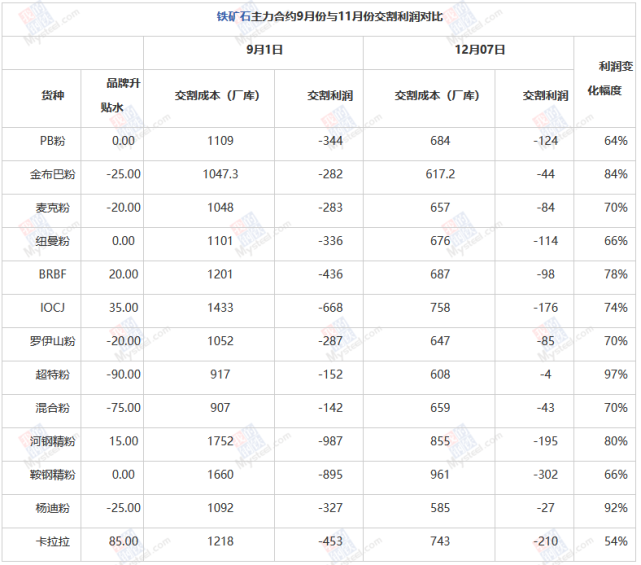The width and height of the screenshot is (641, 565).
Task: Select the 金布巴粉 row label
Action: [x=52, y=175]
